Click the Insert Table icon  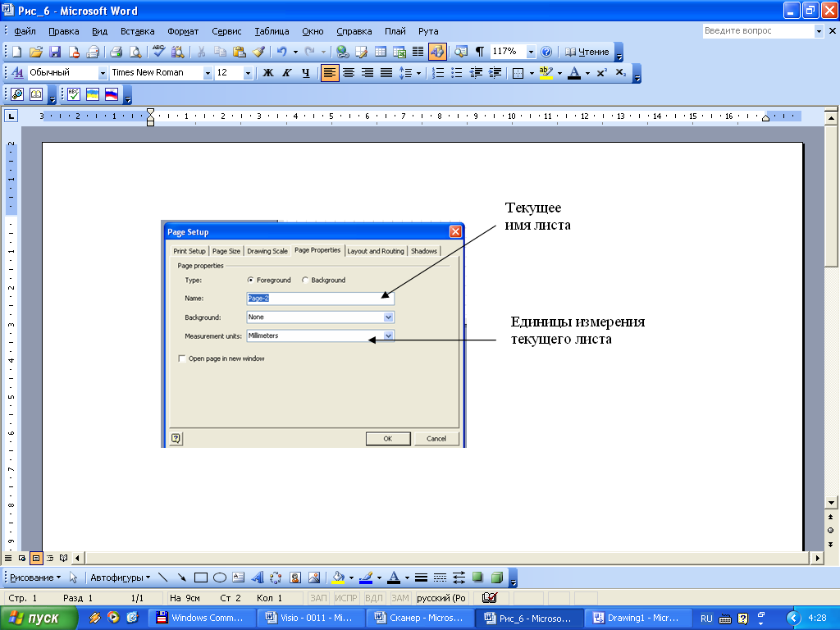381,52
